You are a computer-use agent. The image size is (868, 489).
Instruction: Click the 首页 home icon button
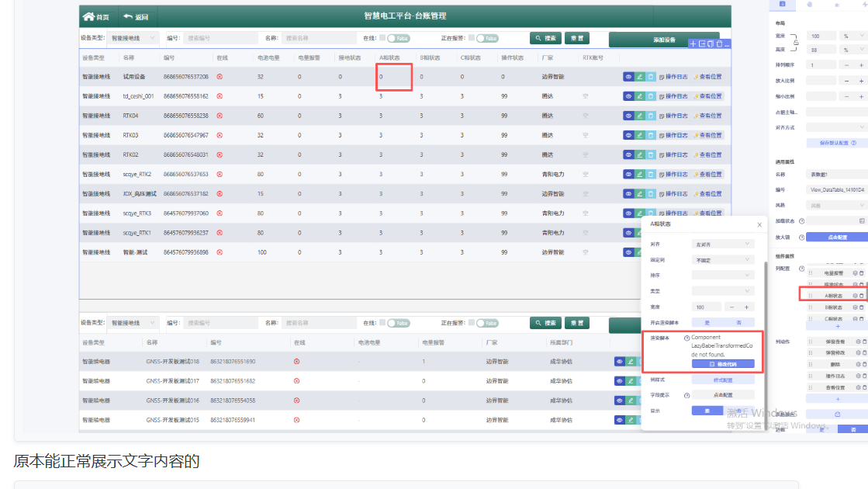pyautogui.click(x=96, y=16)
